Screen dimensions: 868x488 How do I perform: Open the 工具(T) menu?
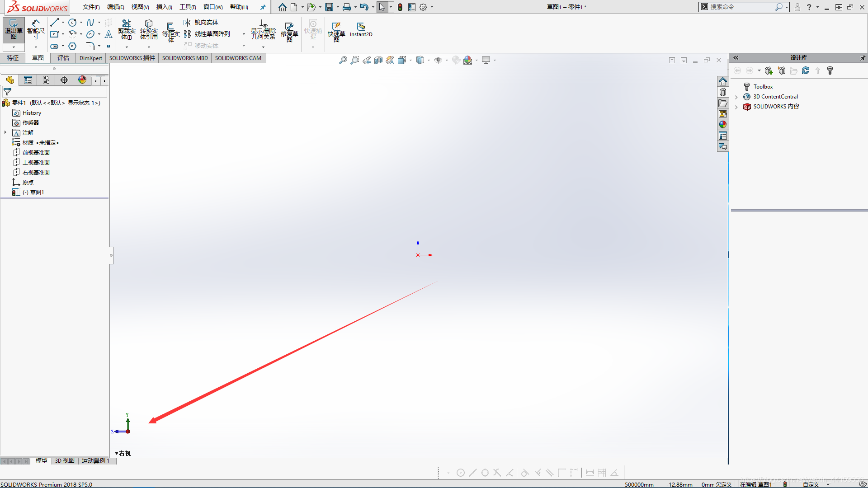tap(187, 7)
